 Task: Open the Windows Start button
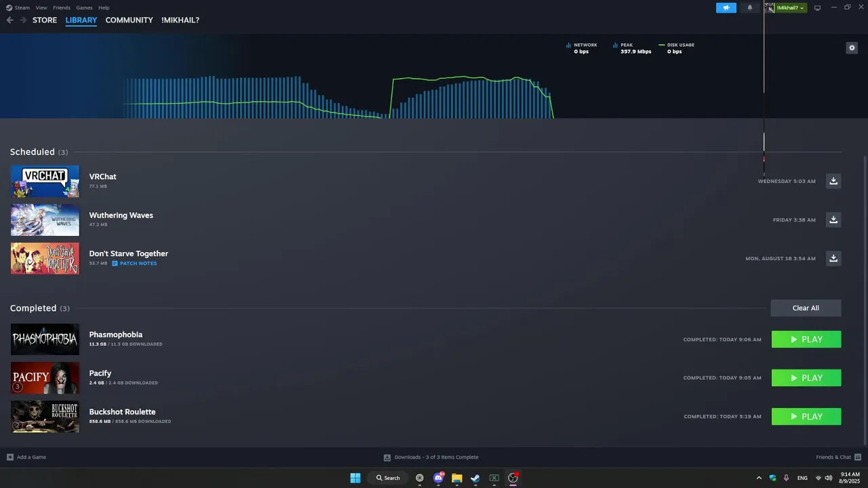coord(355,478)
